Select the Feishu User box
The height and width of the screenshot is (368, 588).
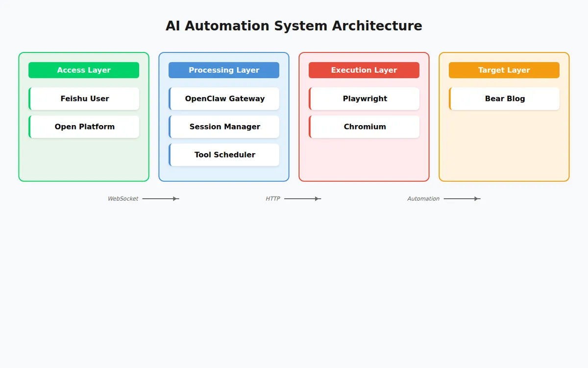[x=84, y=99]
